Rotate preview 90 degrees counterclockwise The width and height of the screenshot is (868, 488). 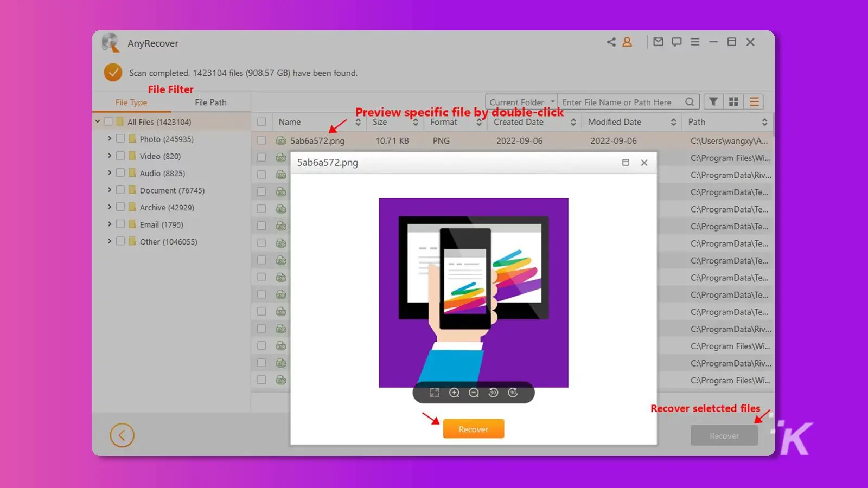493,393
